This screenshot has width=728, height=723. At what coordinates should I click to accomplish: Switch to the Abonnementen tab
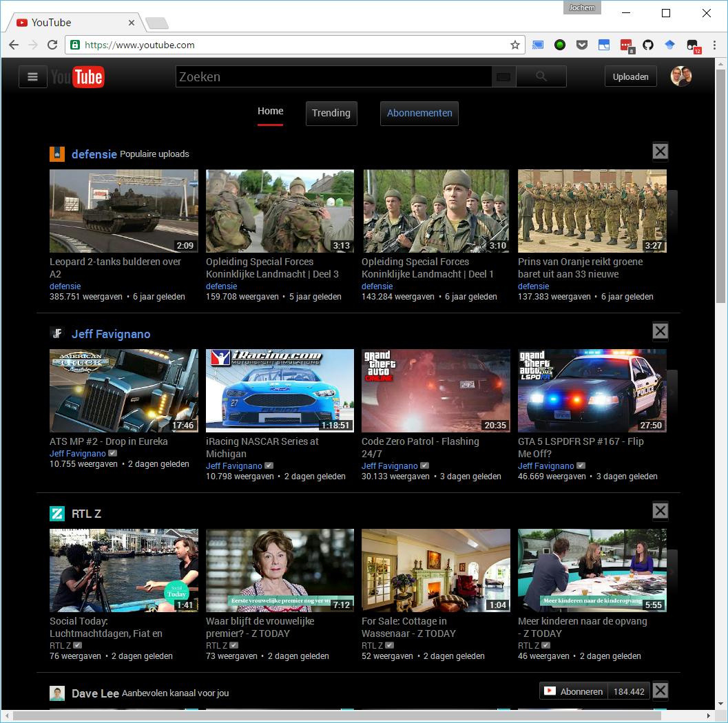419,113
